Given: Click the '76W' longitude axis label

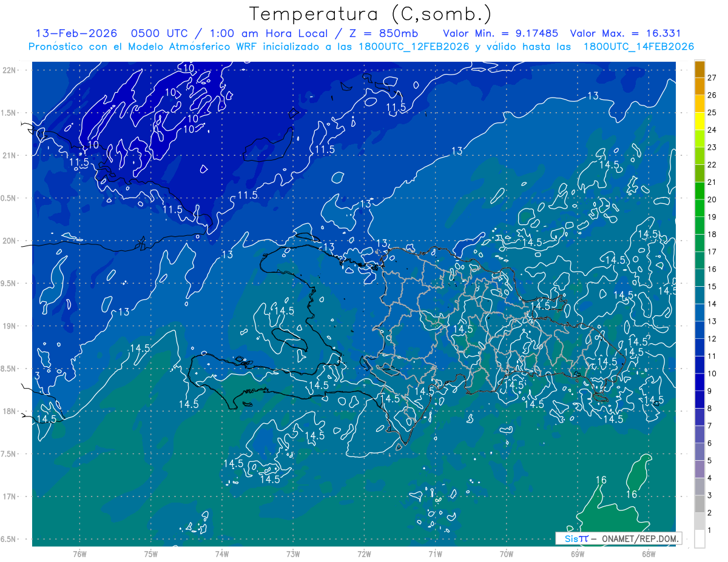Looking at the screenshot, I should click(x=79, y=554).
